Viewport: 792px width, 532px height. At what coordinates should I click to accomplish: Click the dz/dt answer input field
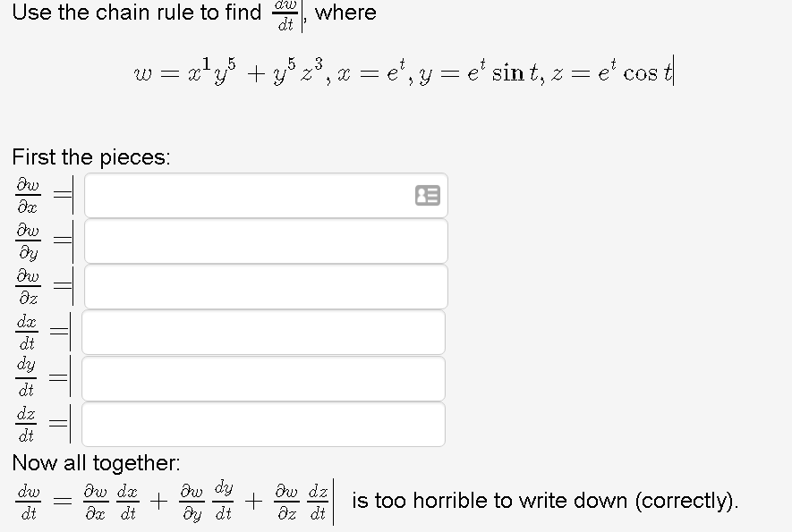263,424
